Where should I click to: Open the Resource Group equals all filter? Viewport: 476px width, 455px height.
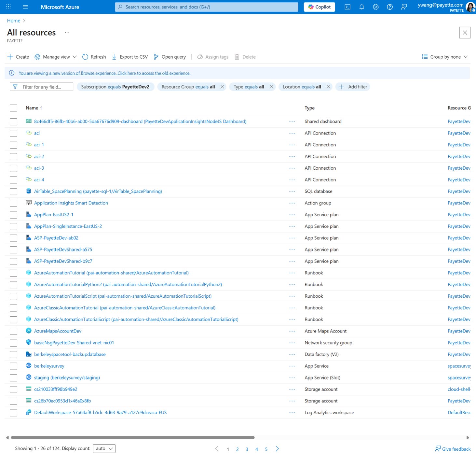[188, 87]
